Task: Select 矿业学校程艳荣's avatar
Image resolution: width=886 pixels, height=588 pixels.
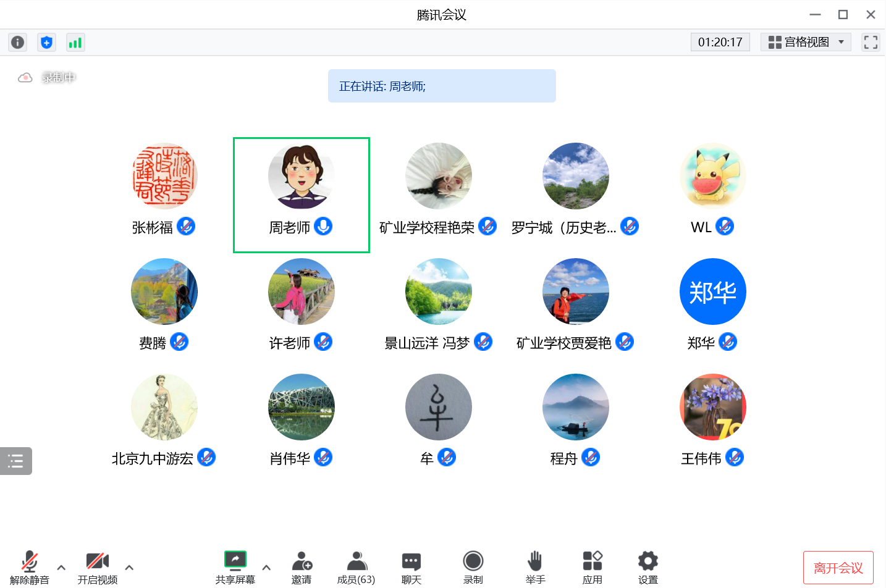Action: (439, 176)
